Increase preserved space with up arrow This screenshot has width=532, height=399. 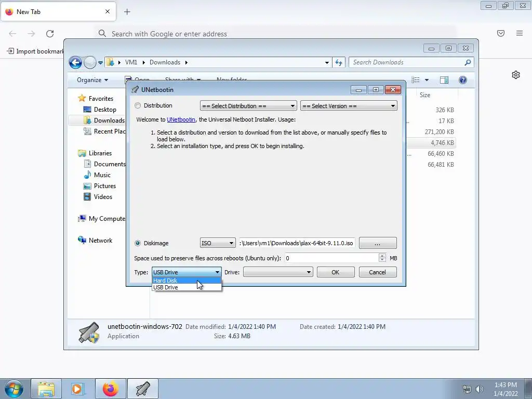382,256
